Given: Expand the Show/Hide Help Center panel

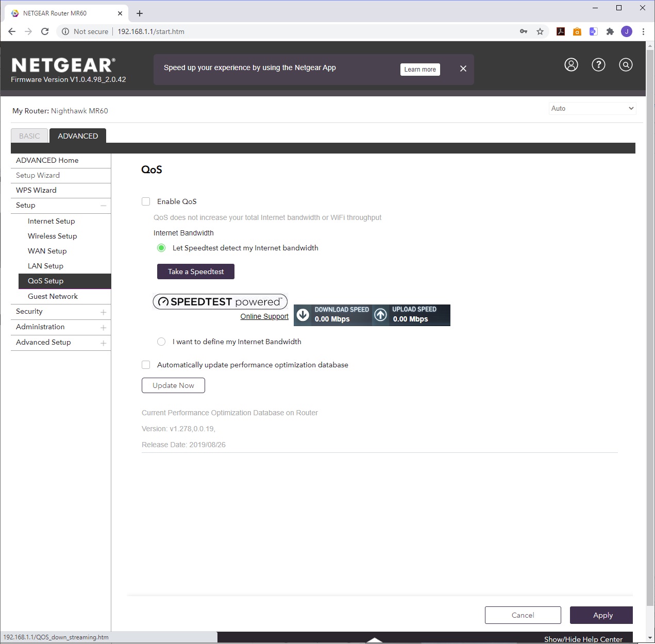Looking at the screenshot, I should point(583,639).
